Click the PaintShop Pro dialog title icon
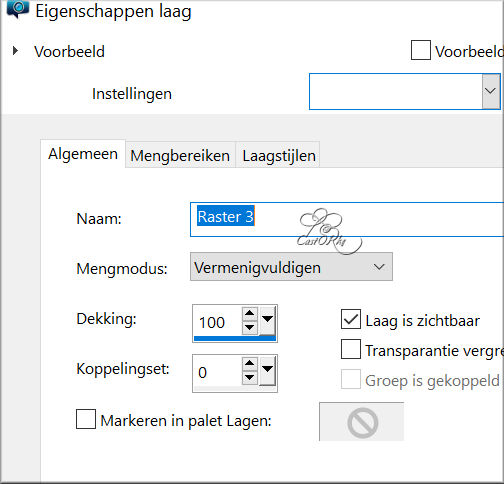Screen dimensions: 504x484 [17, 8]
